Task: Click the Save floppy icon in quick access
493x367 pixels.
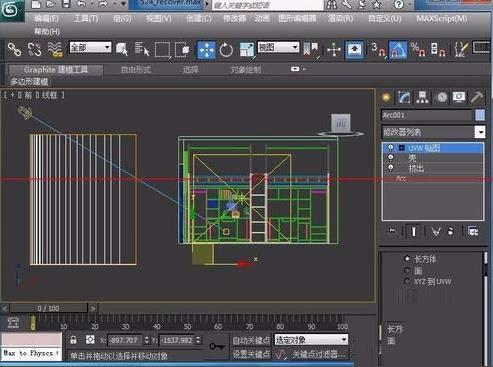Action: coord(67,4)
